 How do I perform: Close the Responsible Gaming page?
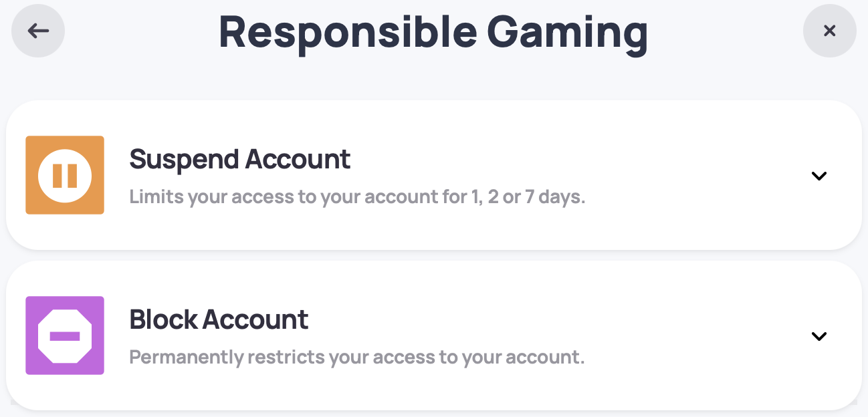829,31
